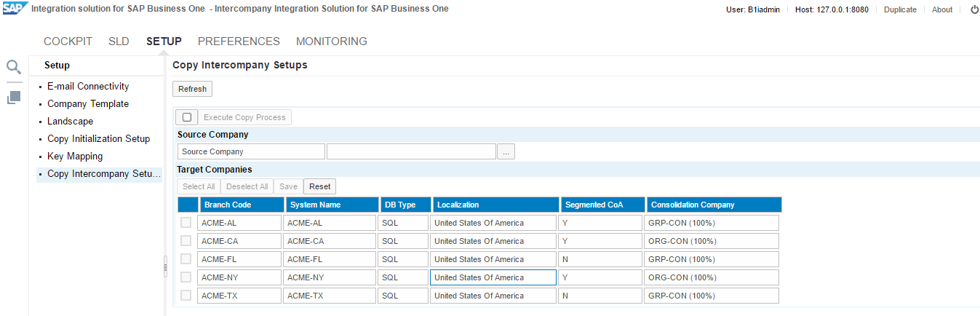Click the ACME-NY Localization field
Image resolution: width=980 pixels, height=316 pixels.
(x=493, y=277)
